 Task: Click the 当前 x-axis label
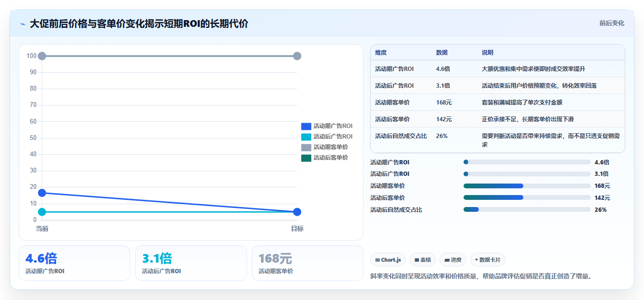42,229
